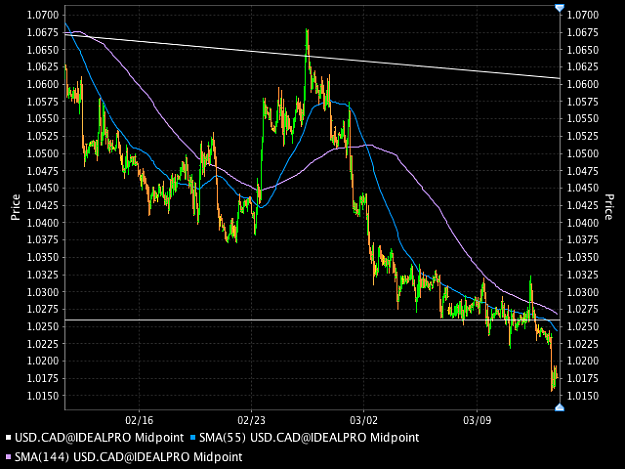Click the 02/23 date axis label
Image resolution: width=625 pixels, height=469 pixels.
(251, 420)
